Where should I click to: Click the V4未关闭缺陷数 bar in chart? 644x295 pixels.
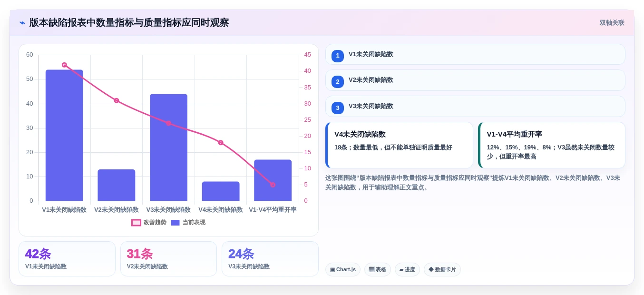click(x=221, y=191)
